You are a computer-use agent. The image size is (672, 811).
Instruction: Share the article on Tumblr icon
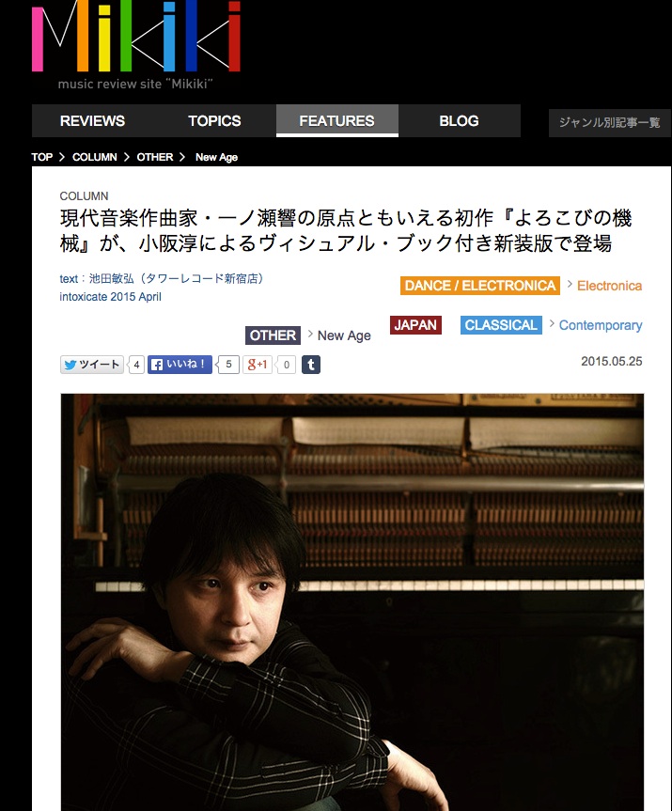pos(311,365)
